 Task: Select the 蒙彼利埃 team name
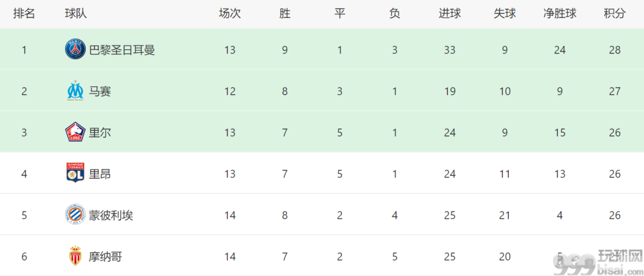click(111, 215)
